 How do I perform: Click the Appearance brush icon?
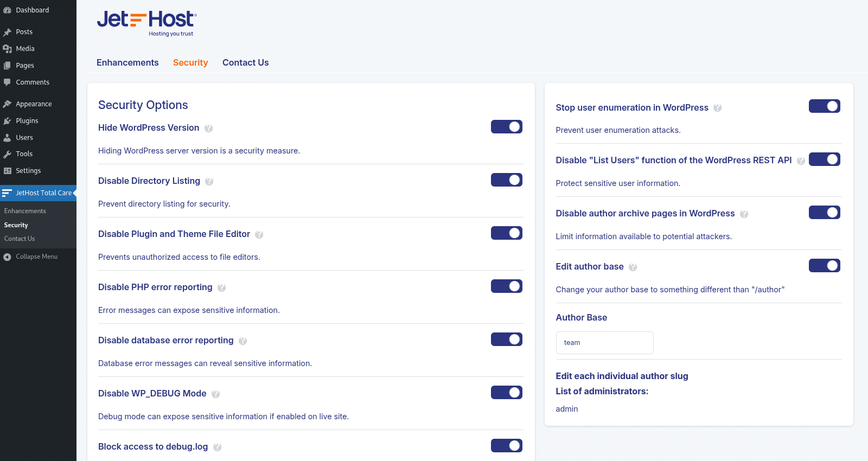(7, 104)
